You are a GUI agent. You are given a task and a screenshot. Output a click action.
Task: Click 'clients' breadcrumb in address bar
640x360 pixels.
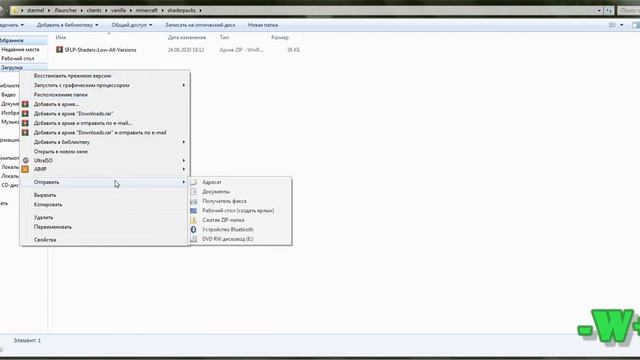pyautogui.click(x=94, y=10)
